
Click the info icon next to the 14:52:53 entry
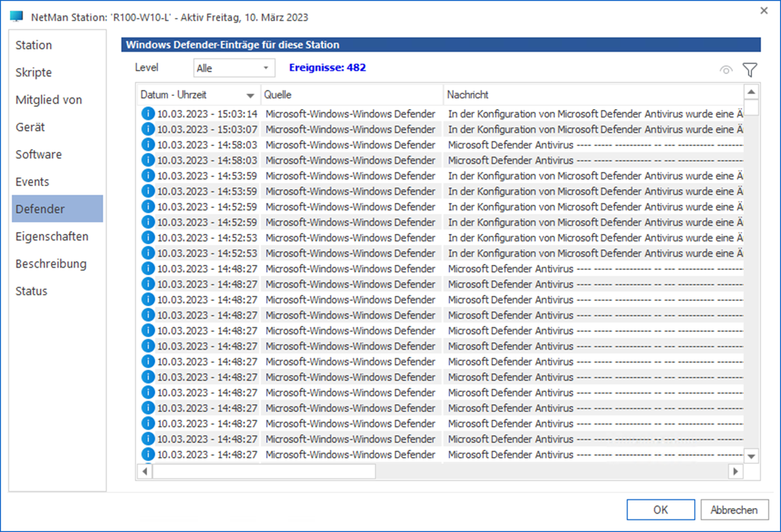148,237
